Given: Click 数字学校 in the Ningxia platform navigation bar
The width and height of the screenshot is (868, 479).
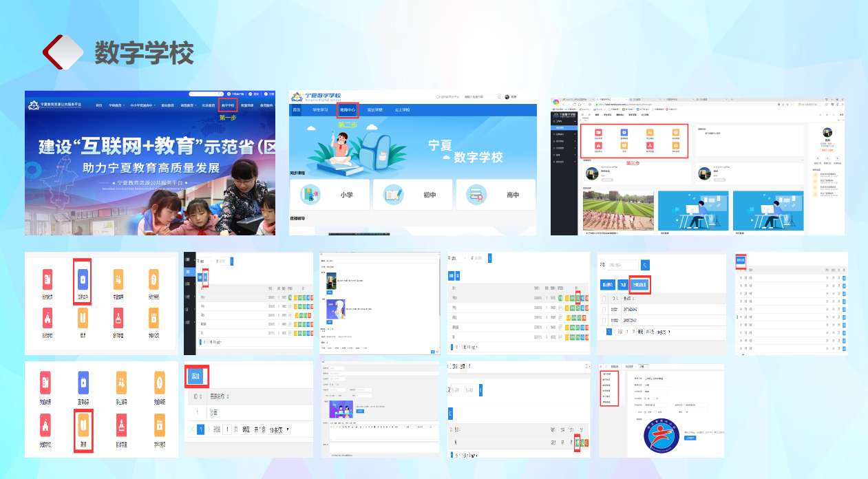Looking at the screenshot, I should click(228, 105).
